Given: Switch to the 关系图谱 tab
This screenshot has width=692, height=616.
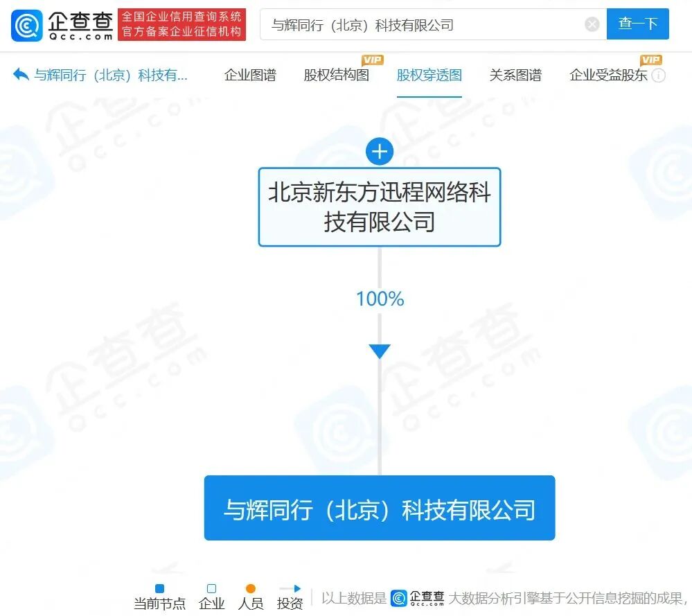Looking at the screenshot, I should click(x=516, y=76).
